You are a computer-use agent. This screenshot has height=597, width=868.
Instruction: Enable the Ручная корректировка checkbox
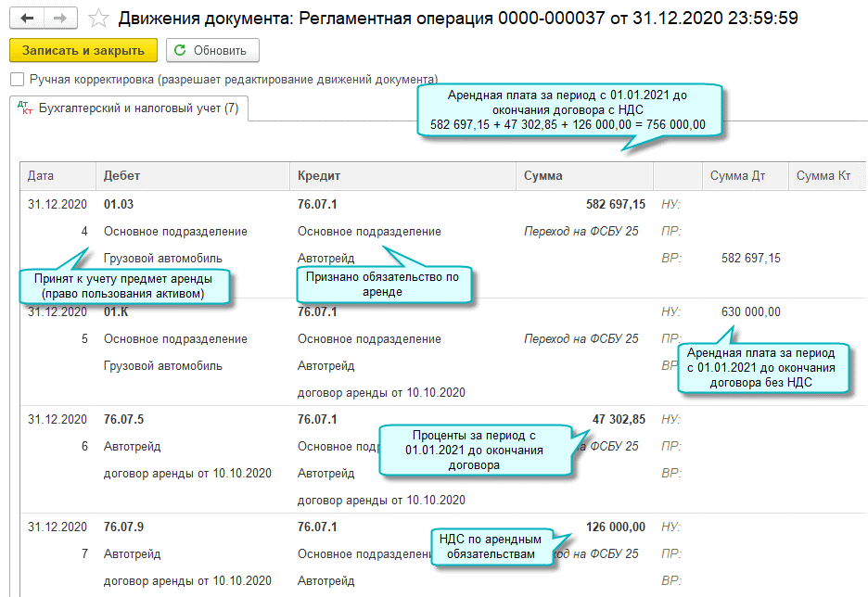click(16, 80)
